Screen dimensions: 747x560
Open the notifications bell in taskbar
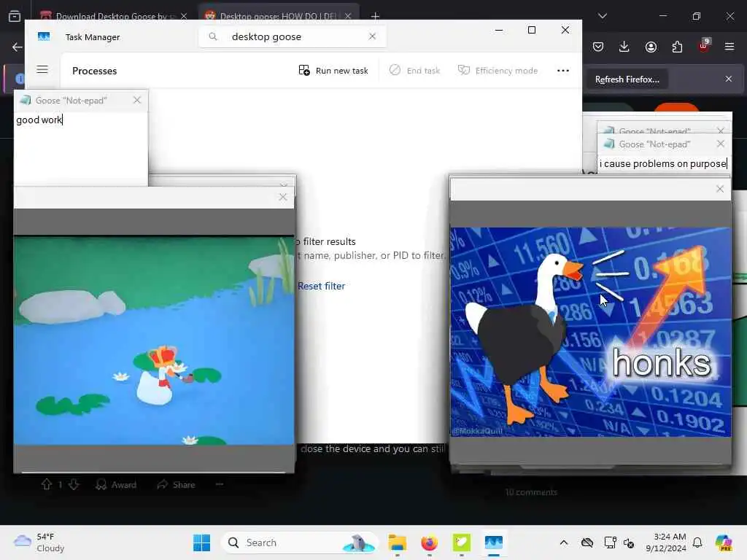(x=697, y=542)
